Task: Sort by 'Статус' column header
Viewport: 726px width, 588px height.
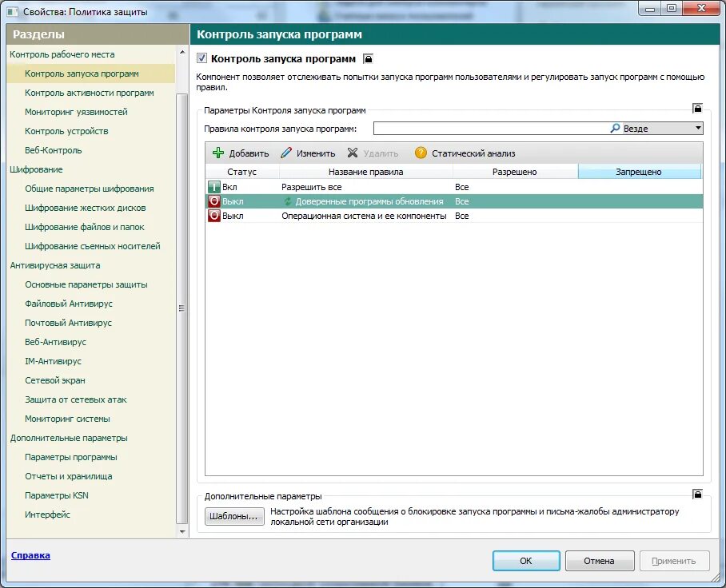Action: pyautogui.click(x=242, y=172)
